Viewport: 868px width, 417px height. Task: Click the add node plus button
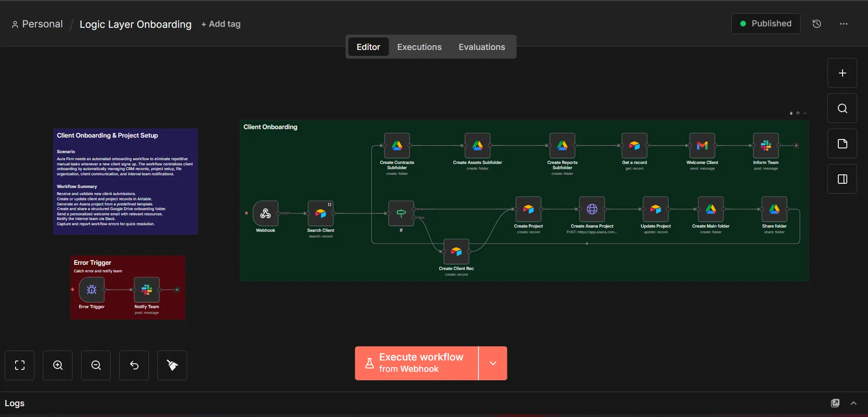click(x=842, y=73)
